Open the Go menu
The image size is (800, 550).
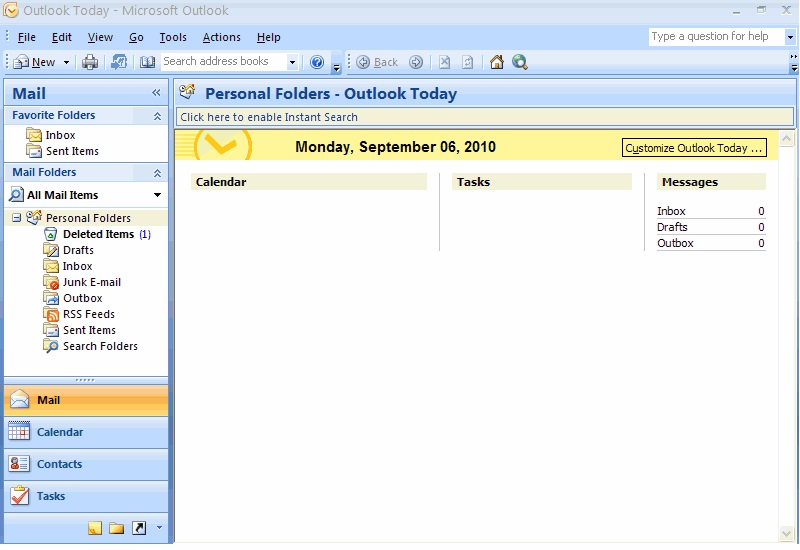136,37
